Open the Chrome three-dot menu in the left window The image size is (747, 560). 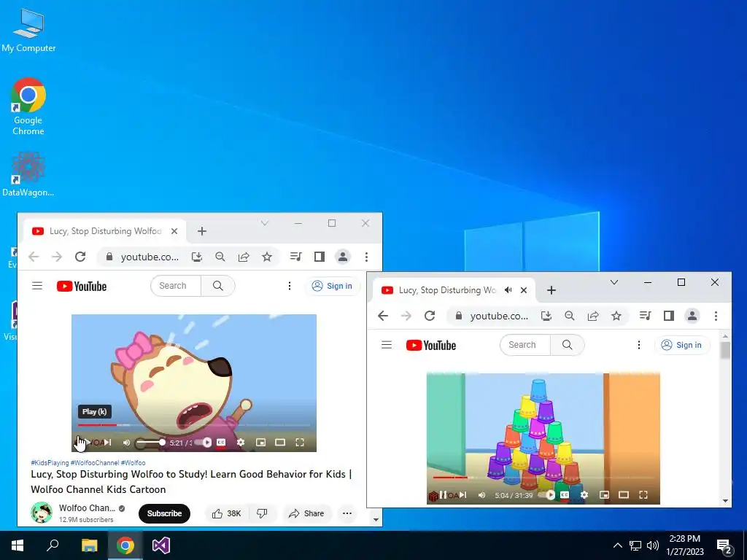point(366,257)
